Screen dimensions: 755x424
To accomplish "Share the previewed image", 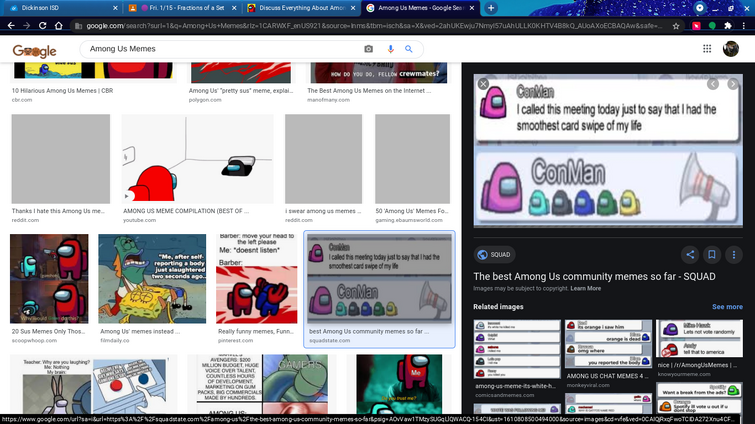I will click(x=690, y=255).
